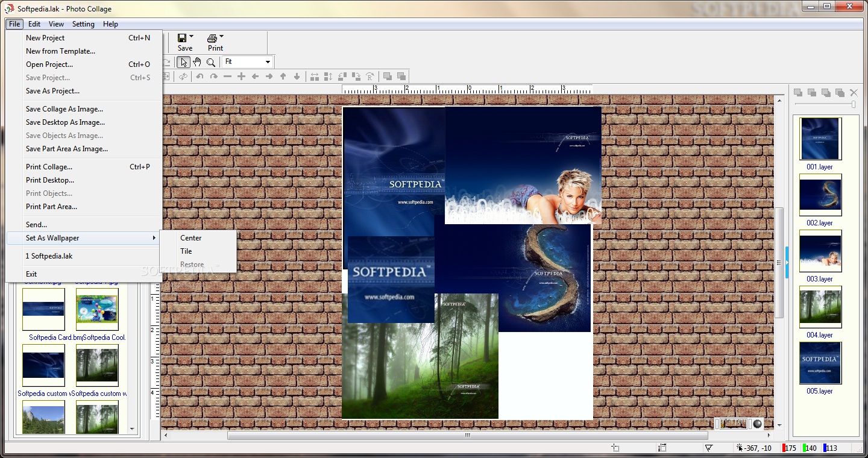
Task: Select Center wallpaper option
Action: point(198,238)
